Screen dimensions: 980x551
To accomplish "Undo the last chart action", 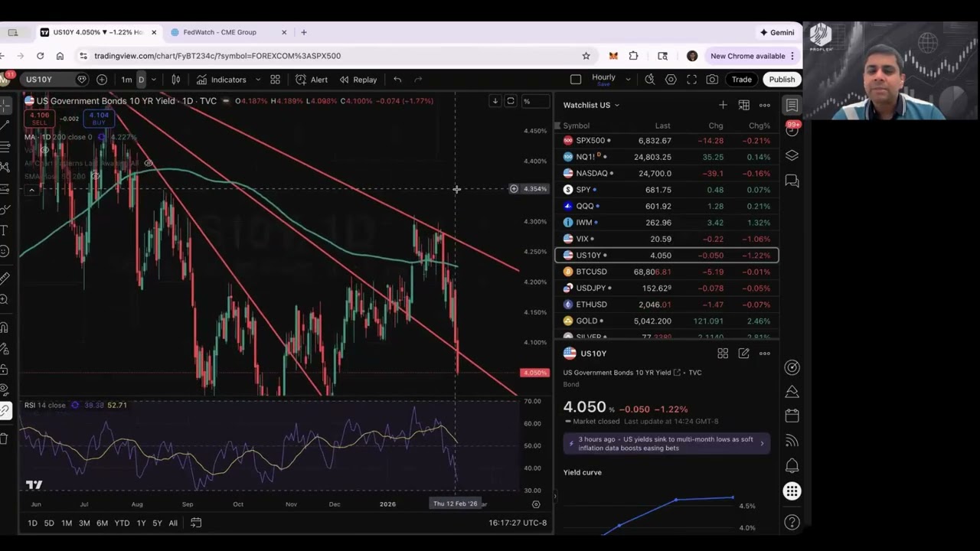I will 397,80.
